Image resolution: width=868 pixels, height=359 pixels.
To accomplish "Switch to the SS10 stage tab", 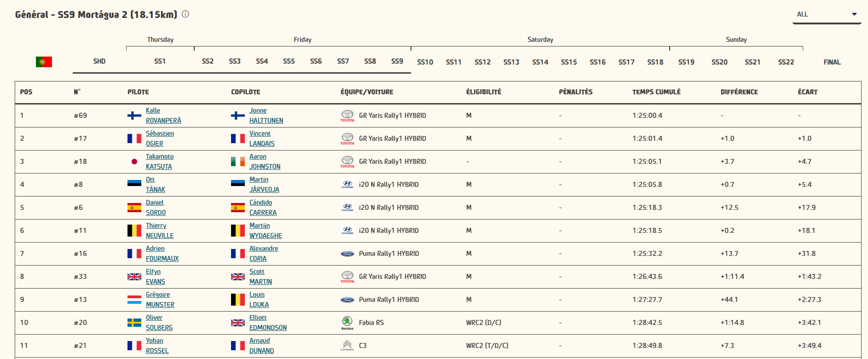I will pos(425,62).
